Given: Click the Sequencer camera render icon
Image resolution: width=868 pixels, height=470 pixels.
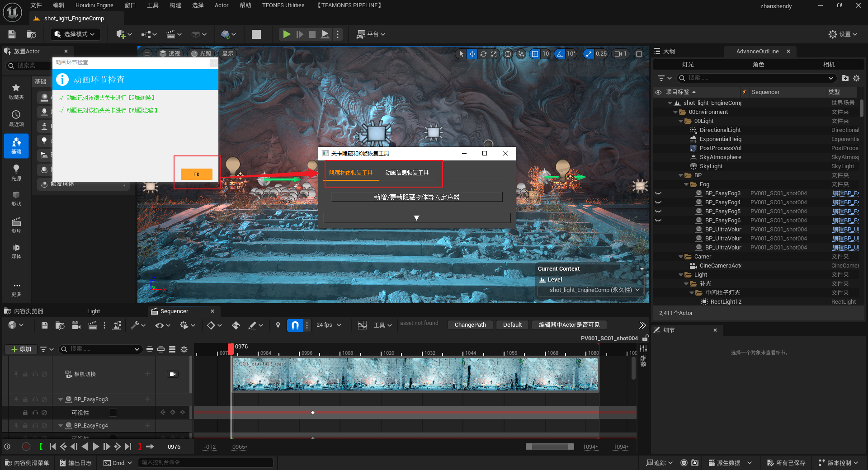Looking at the screenshot, I should [x=76, y=325].
